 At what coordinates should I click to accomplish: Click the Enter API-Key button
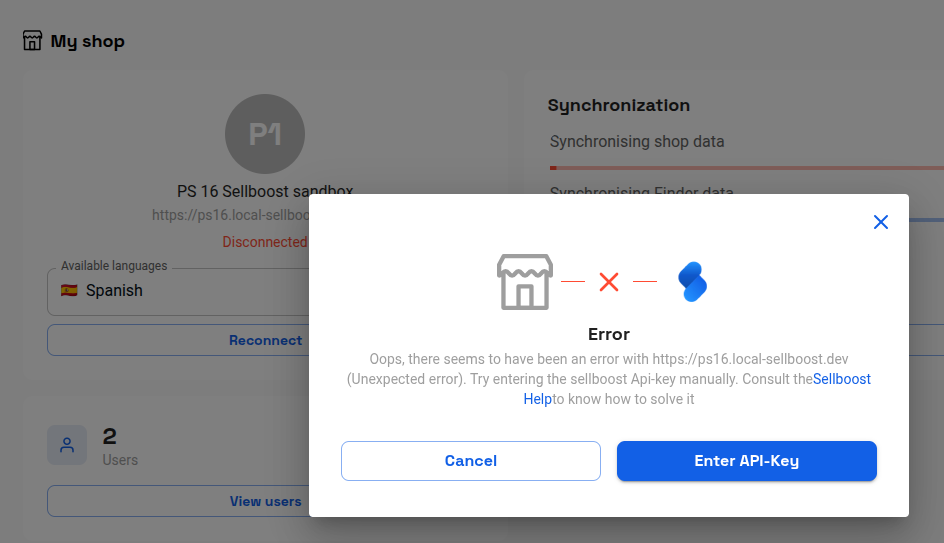click(x=747, y=461)
